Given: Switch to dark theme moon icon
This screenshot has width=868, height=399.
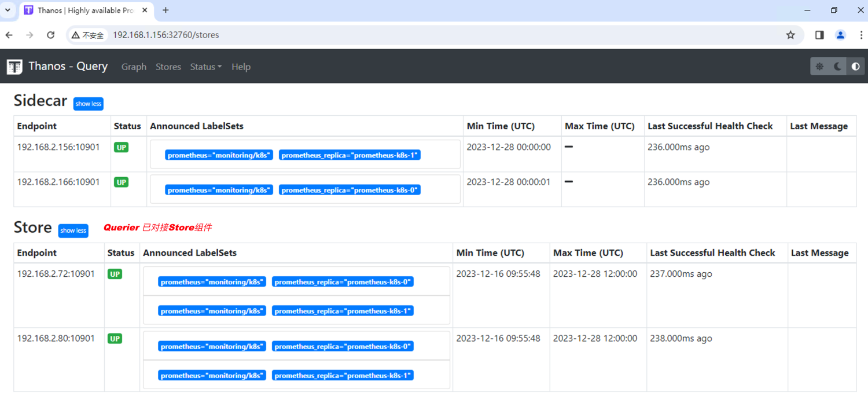Looking at the screenshot, I should tap(837, 67).
